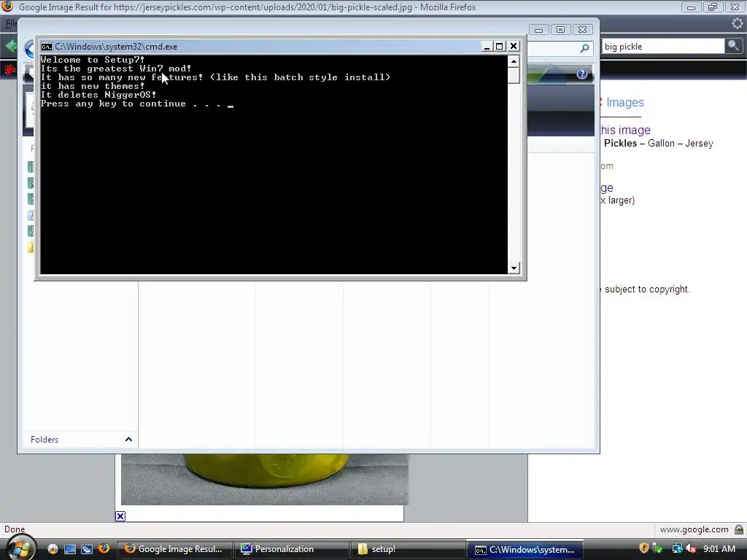747x560 pixels.
Task: Maximize the Explorer window behind cmd
Action: click(x=561, y=29)
